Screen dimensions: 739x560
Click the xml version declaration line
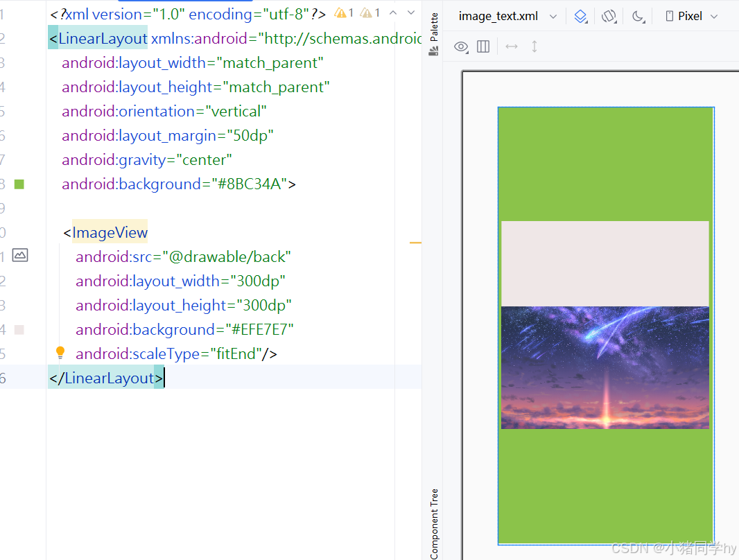click(188, 14)
